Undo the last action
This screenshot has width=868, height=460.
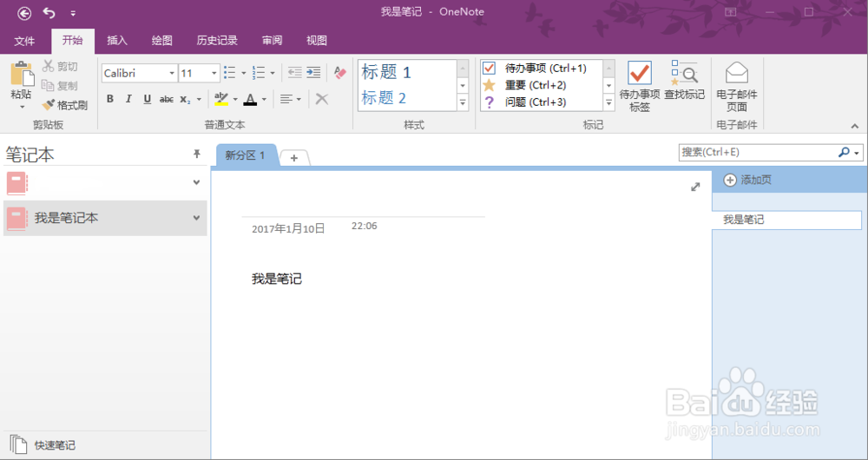click(49, 12)
